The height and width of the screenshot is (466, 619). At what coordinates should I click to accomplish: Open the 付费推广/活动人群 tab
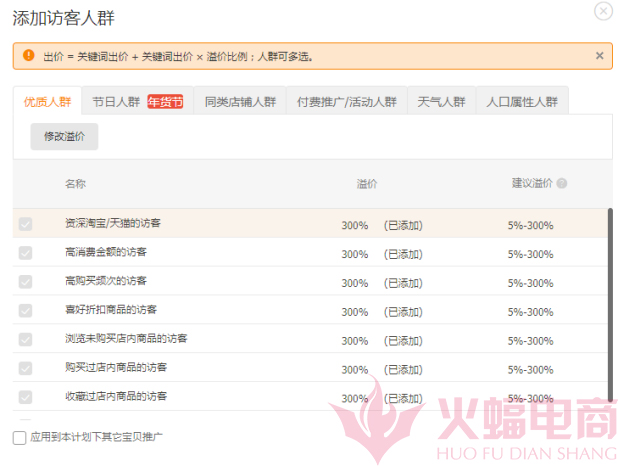[x=346, y=101]
